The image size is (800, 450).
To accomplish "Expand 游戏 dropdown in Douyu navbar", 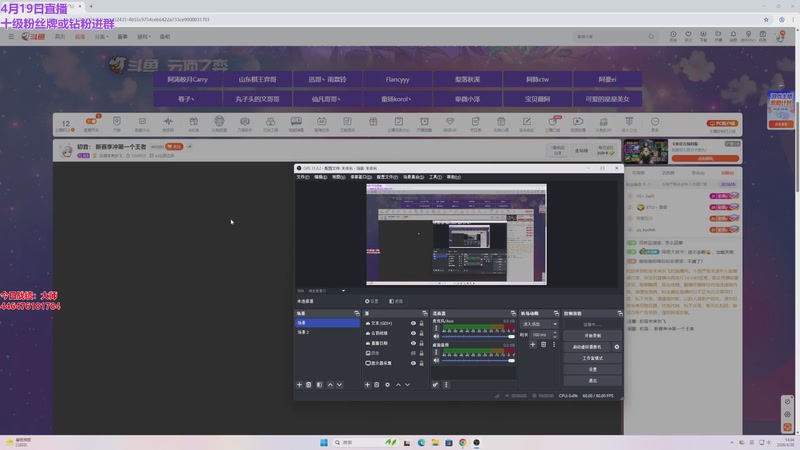I will click(144, 37).
